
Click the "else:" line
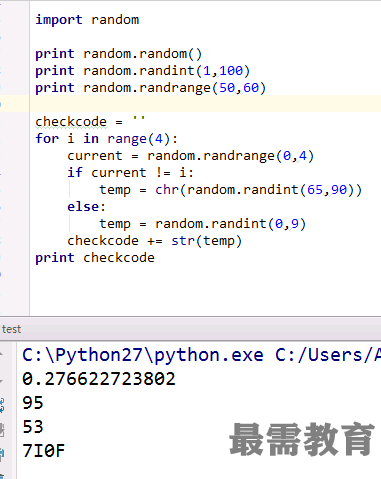[x=86, y=207]
